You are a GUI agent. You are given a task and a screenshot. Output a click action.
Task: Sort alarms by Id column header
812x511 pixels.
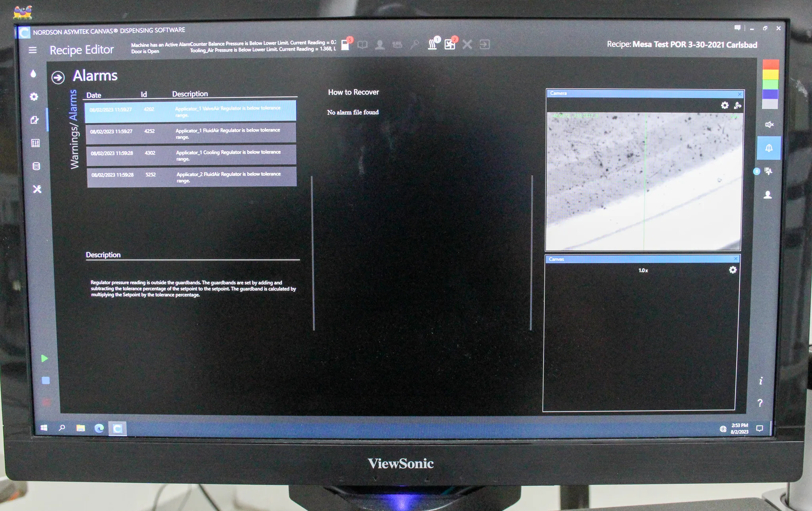click(x=144, y=94)
